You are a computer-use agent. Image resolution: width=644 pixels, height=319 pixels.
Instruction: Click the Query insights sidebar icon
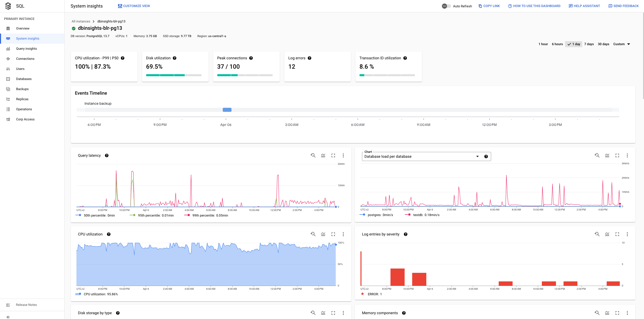8,48
